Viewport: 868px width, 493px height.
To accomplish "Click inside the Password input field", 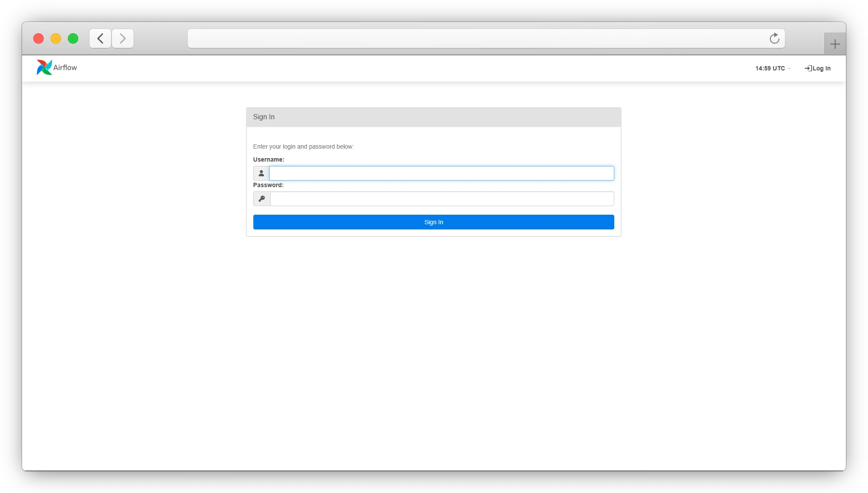I will [x=441, y=199].
